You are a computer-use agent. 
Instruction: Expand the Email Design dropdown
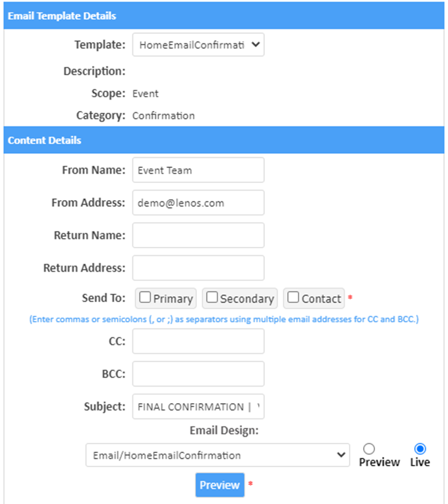pyautogui.click(x=217, y=455)
